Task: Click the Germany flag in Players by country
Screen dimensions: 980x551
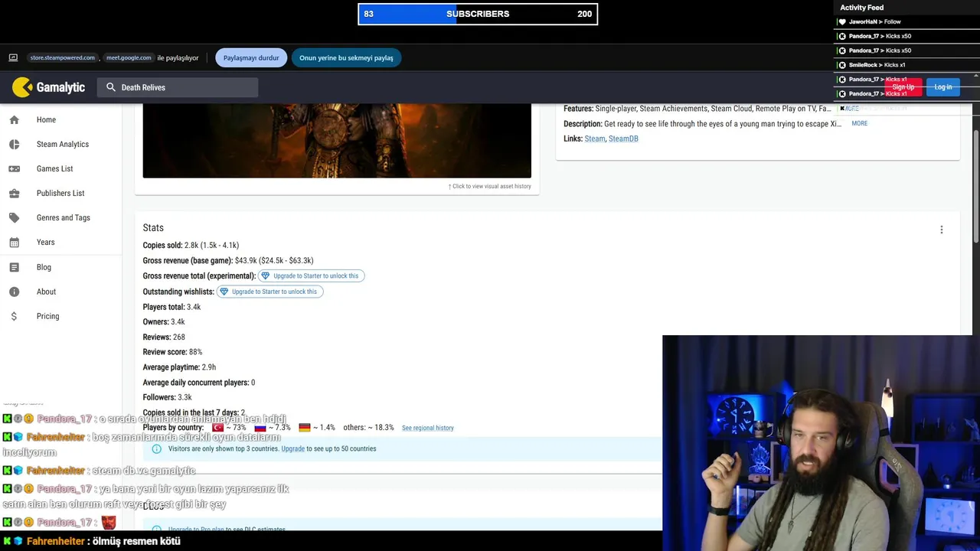Action: 305,428
